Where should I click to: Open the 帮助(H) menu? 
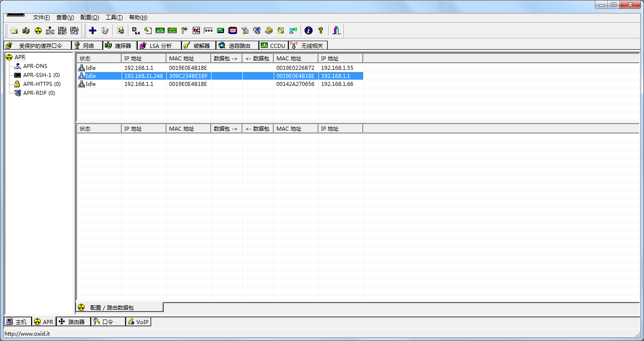(x=138, y=17)
